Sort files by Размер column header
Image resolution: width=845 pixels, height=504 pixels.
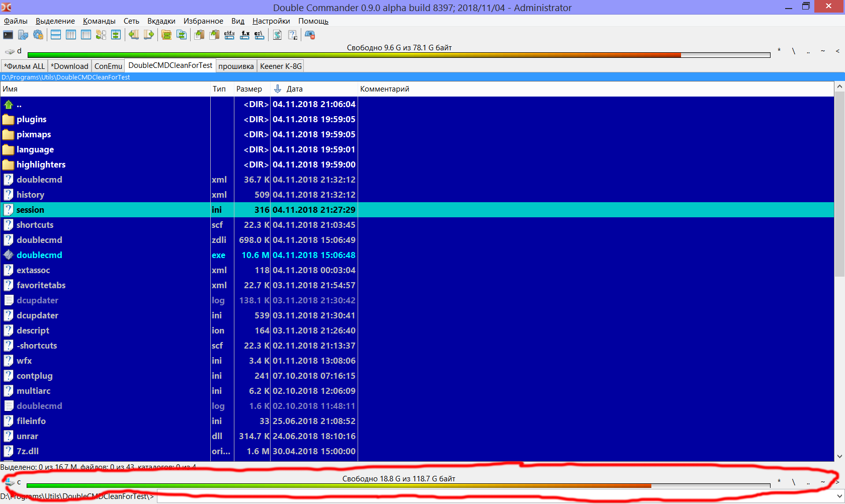pos(249,89)
